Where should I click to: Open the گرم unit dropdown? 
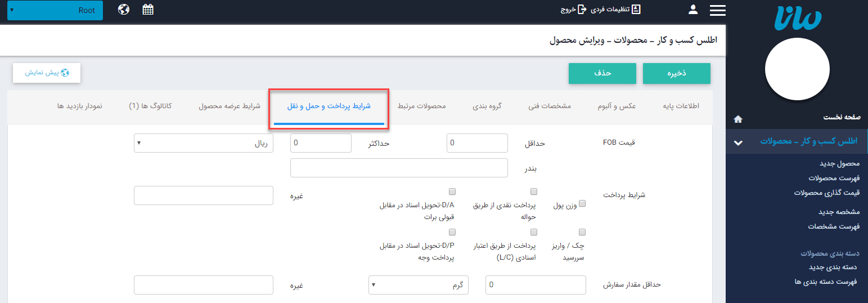419,285
